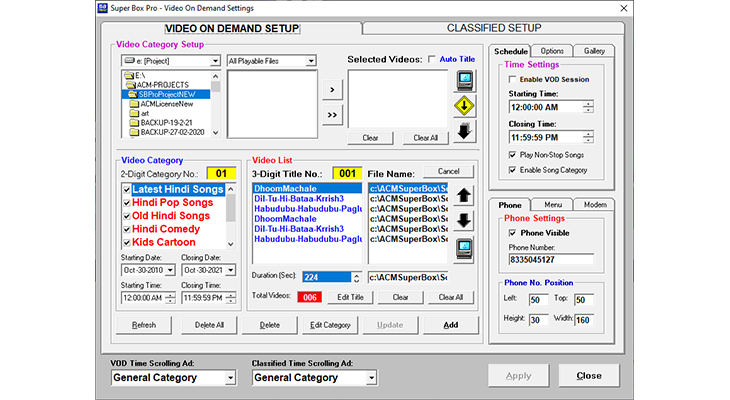Click the black down-arrow icon below yellow diamond

tap(465, 132)
